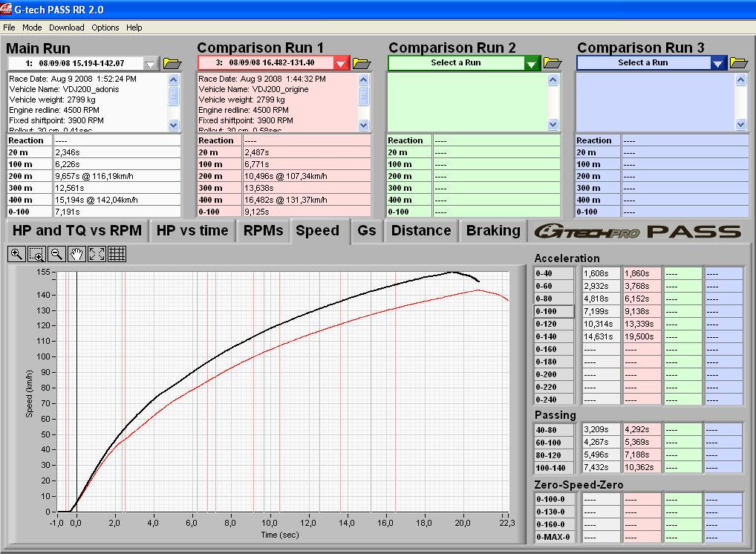The height and width of the screenshot is (554, 756).
Task: Switch to the HP and TQ vs RPM tab
Action: point(77,231)
